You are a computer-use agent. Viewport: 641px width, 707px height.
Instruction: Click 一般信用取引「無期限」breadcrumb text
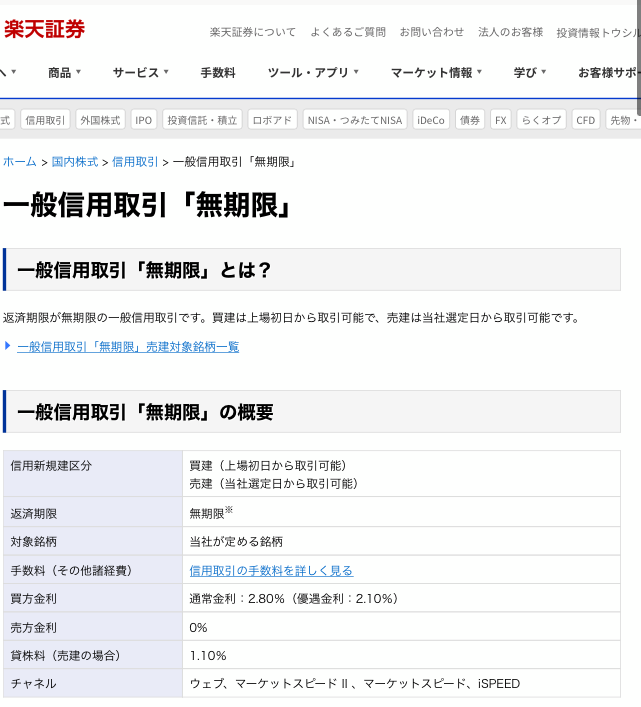(x=235, y=162)
